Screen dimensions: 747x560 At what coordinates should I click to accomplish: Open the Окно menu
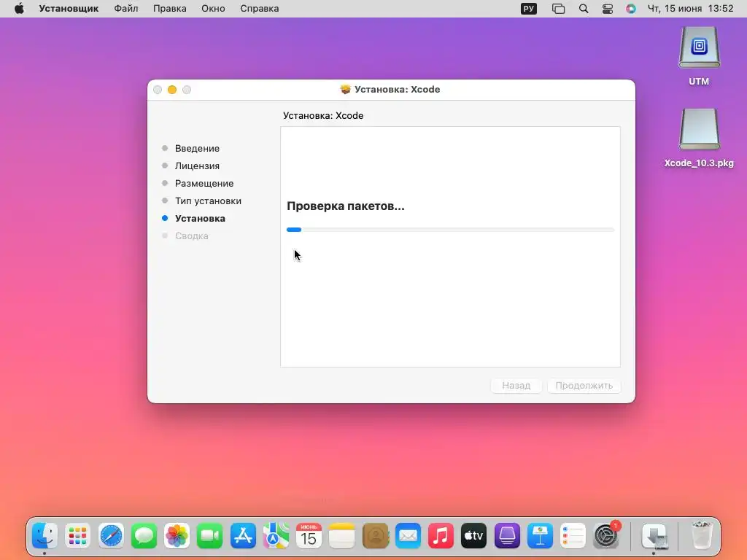pos(213,9)
